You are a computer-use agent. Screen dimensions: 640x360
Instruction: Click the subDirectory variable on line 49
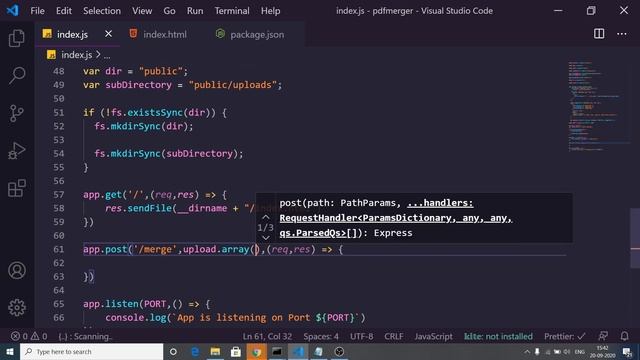point(138,85)
